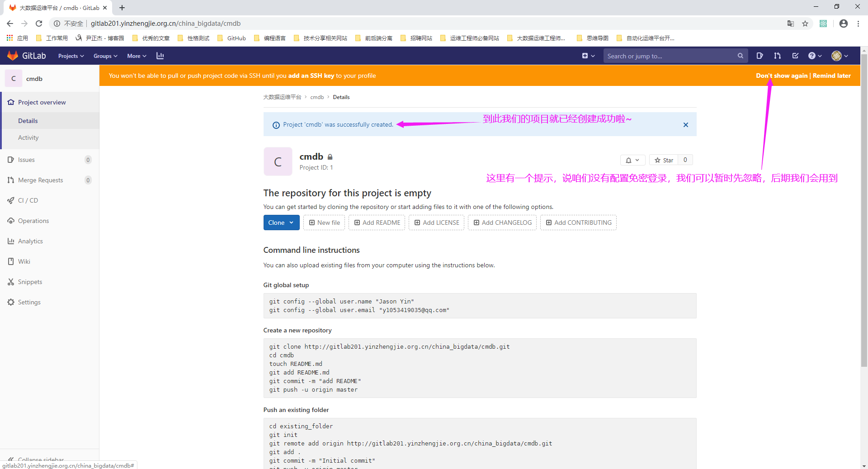Viewport: 868px width, 469px height.
Task: Open the Help question mark menu
Action: click(x=815, y=56)
